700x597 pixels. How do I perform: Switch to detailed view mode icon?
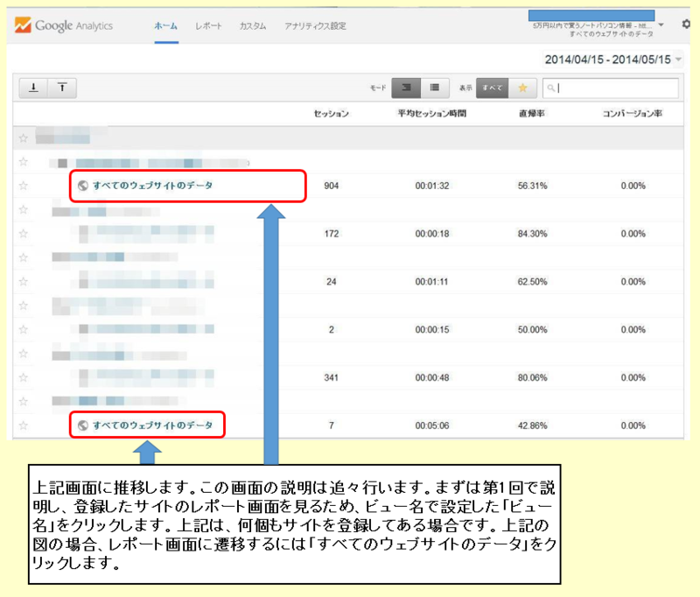(407, 88)
